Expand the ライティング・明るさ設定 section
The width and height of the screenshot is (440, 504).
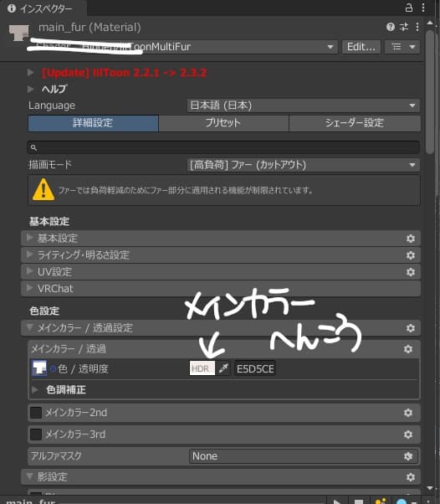(221, 255)
